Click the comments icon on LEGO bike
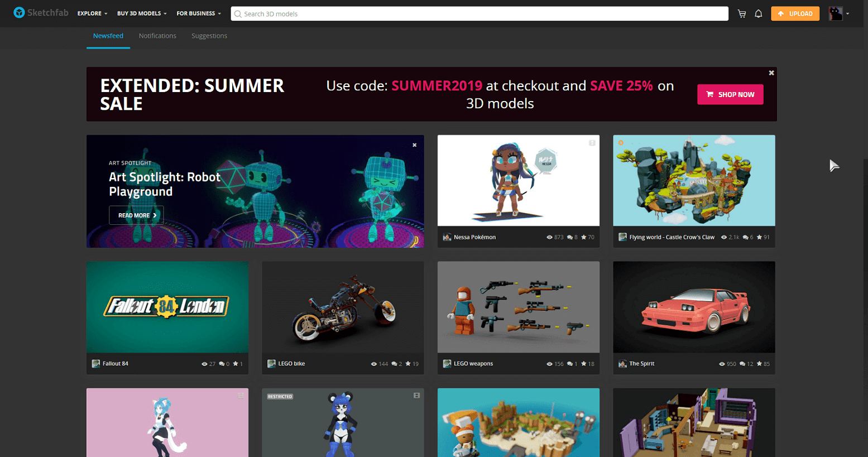Viewport: 868px width, 457px height. [x=395, y=364]
